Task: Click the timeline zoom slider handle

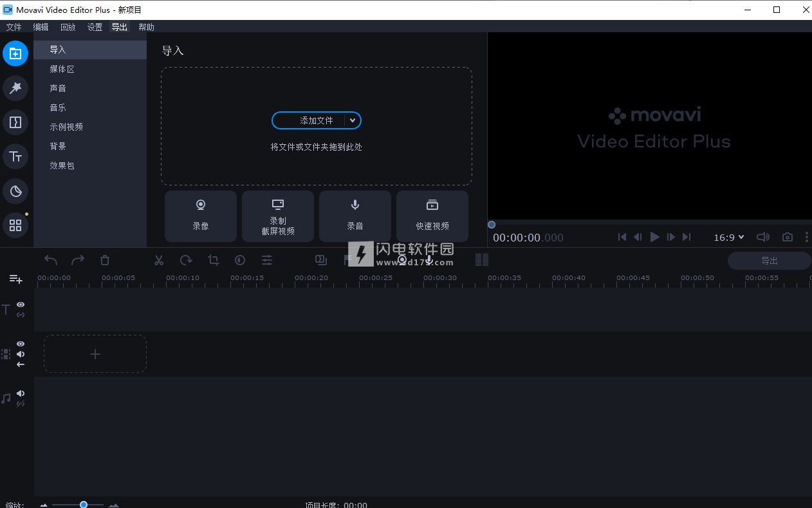Action: point(84,504)
